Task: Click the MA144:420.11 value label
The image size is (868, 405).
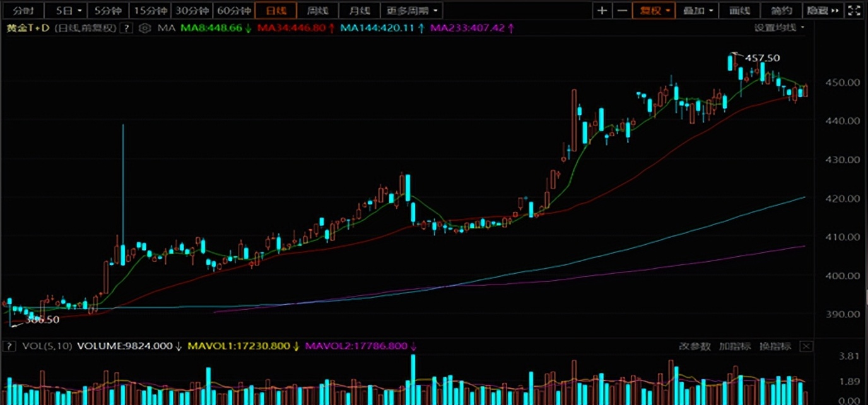Action: pos(381,28)
